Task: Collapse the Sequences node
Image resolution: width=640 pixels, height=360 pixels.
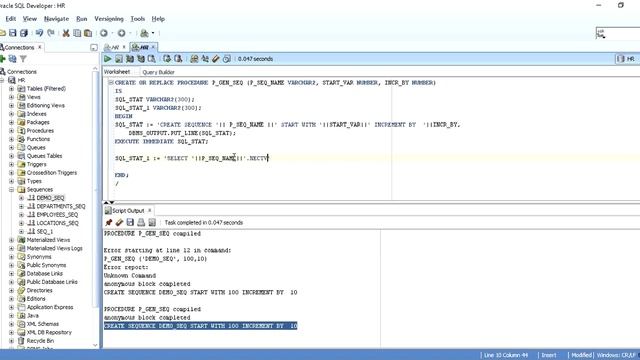Action: click(11, 189)
